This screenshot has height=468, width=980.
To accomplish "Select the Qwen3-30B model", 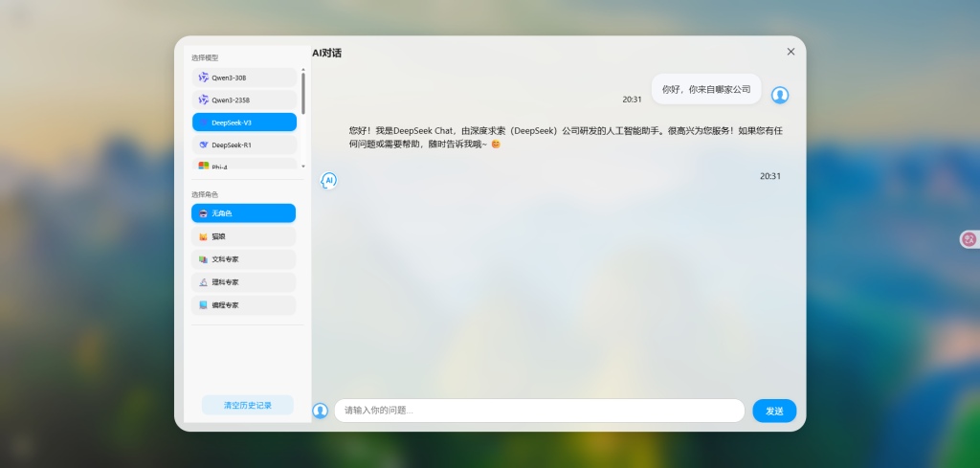I will (x=244, y=78).
